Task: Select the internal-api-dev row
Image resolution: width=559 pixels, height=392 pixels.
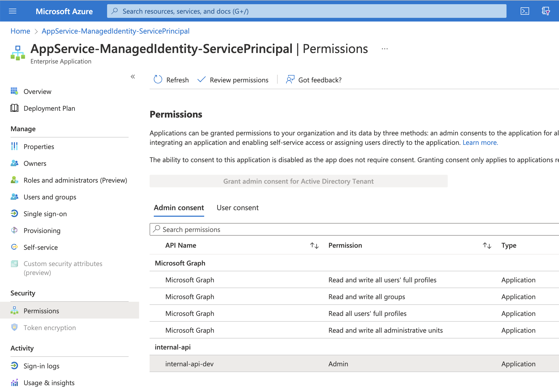Action: pyautogui.click(x=354, y=364)
